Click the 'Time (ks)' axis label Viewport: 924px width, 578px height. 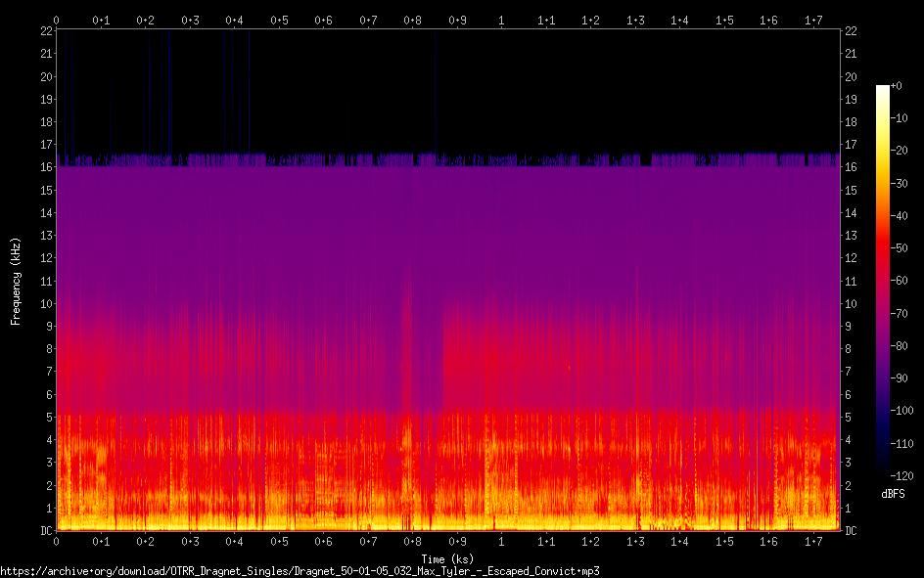(447, 558)
